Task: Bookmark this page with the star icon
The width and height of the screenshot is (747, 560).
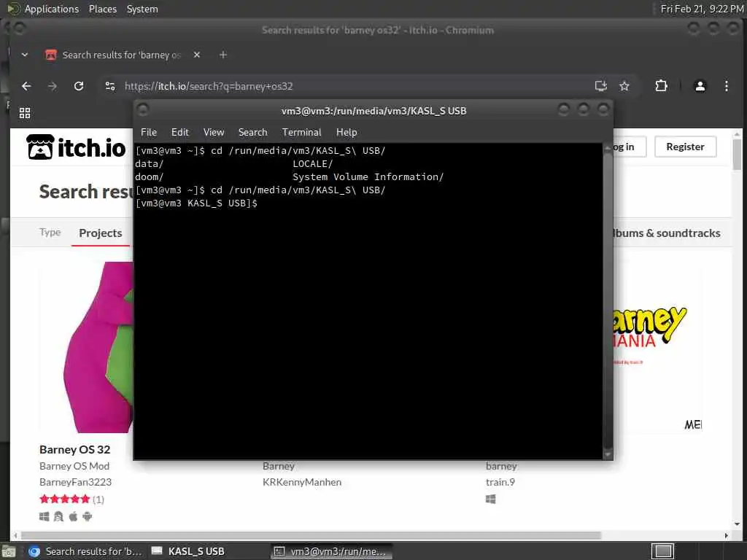Action: (x=624, y=86)
